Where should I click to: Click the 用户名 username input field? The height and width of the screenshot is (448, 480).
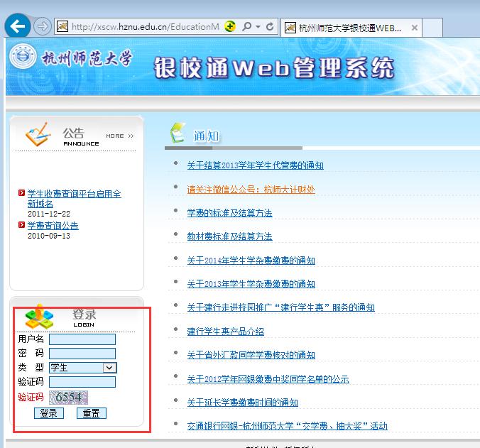pyautogui.click(x=82, y=339)
